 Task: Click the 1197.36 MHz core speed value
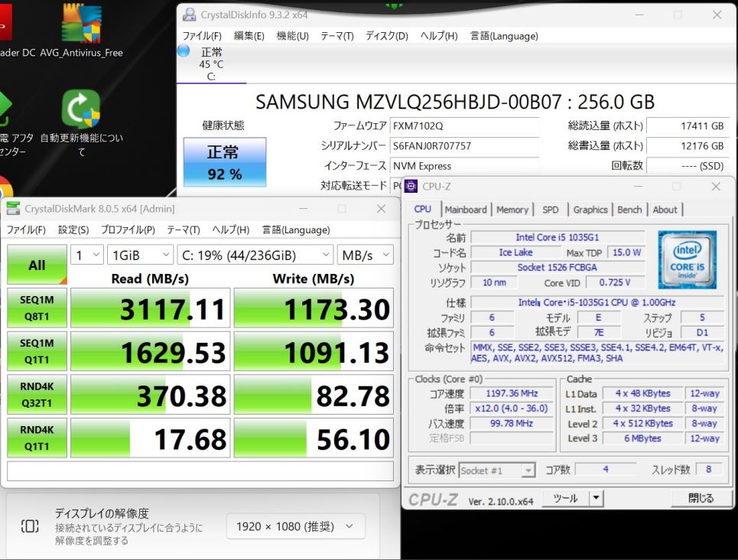pos(512,393)
